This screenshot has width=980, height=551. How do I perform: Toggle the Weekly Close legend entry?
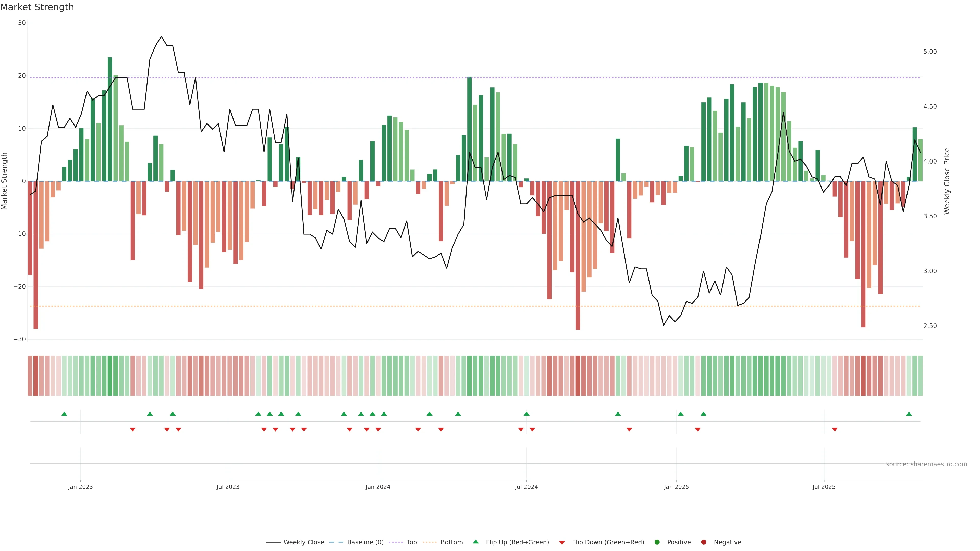click(303, 542)
